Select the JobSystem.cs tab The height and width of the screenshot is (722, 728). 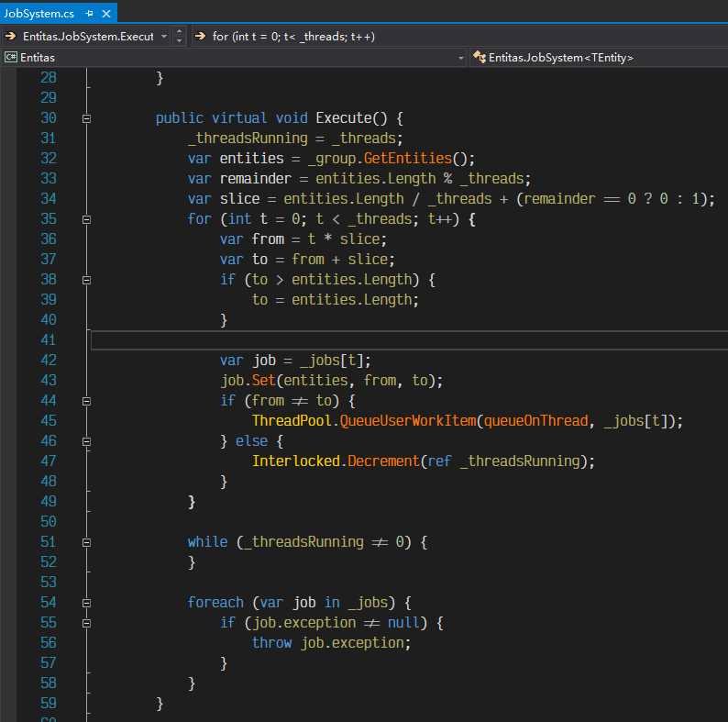39,14
